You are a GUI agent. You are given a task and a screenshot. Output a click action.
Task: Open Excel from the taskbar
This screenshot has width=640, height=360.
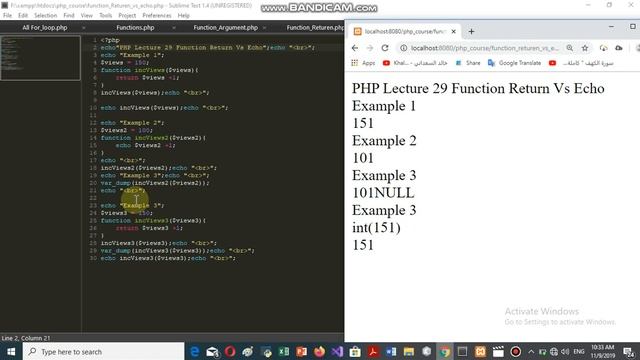pyautogui.click(x=284, y=351)
